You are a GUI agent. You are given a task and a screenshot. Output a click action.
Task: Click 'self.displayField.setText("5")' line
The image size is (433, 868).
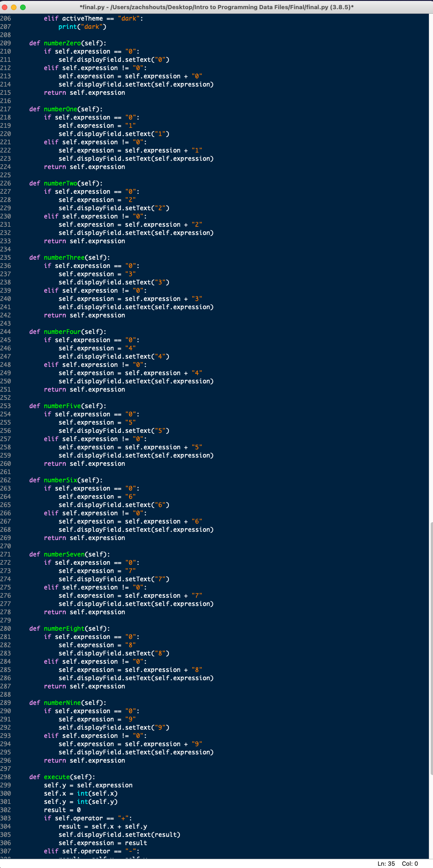pos(114,431)
